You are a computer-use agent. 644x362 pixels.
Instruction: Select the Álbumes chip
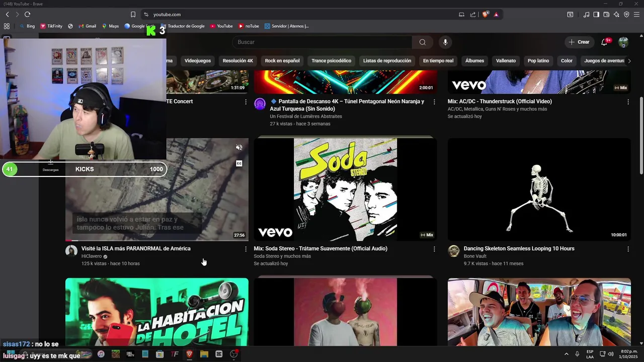(x=474, y=61)
